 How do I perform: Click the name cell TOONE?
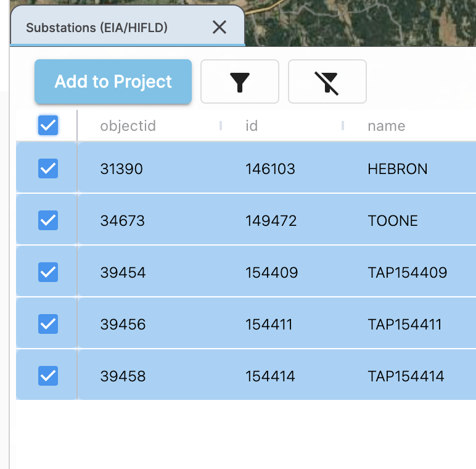coord(393,221)
